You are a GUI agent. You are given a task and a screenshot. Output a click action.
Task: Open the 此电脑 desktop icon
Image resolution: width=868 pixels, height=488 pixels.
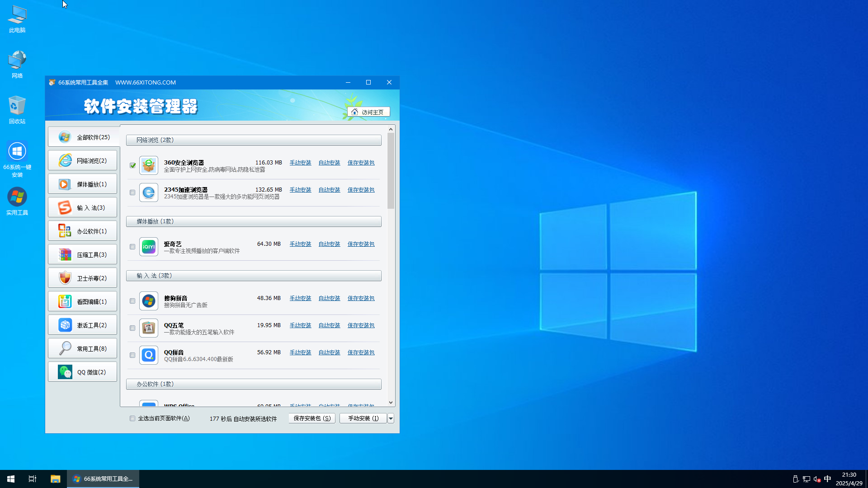pos(17,19)
